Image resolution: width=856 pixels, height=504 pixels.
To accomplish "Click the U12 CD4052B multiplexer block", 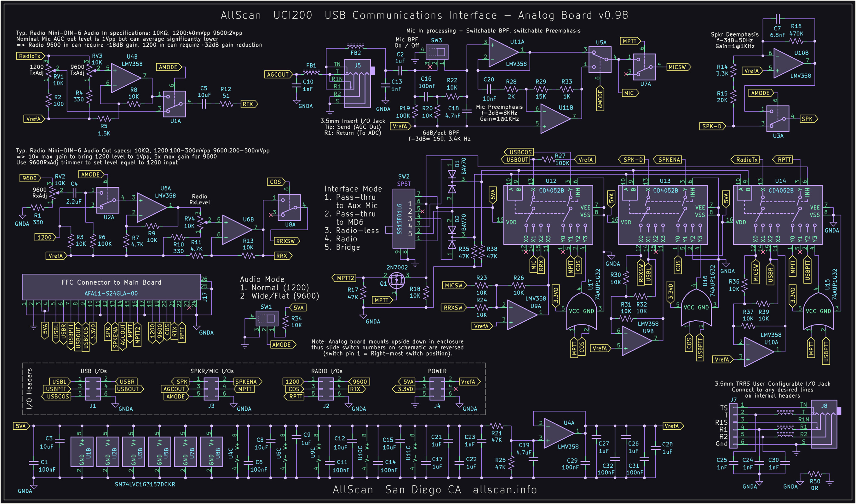I will 548,215.
